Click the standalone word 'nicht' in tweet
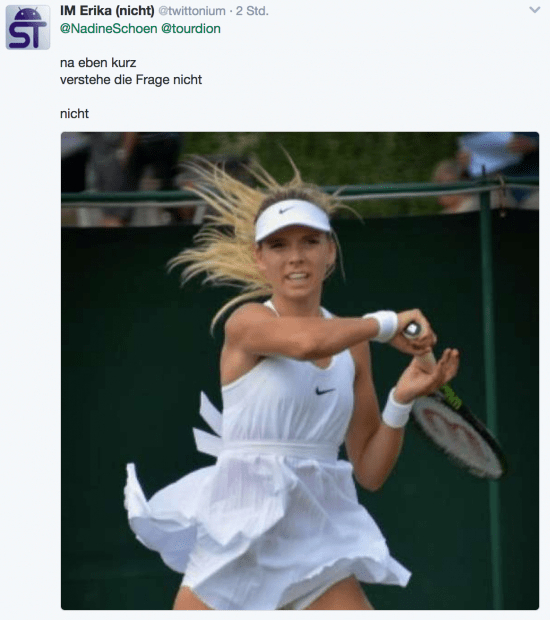The image size is (550, 620). pyautogui.click(x=74, y=113)
